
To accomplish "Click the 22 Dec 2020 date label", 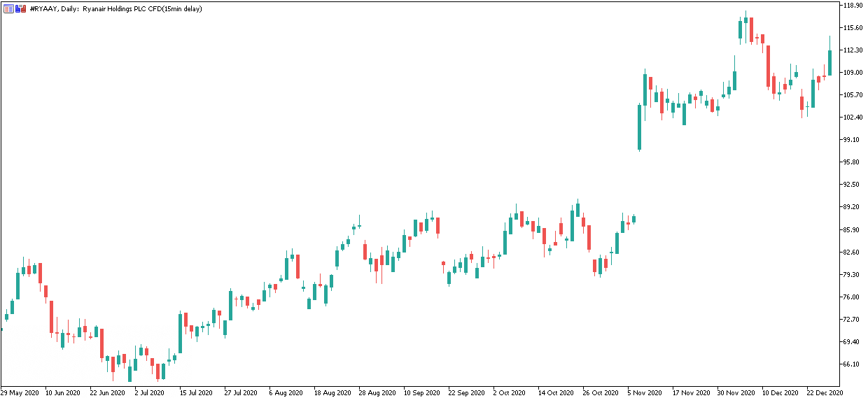I will tap(826, 392).
